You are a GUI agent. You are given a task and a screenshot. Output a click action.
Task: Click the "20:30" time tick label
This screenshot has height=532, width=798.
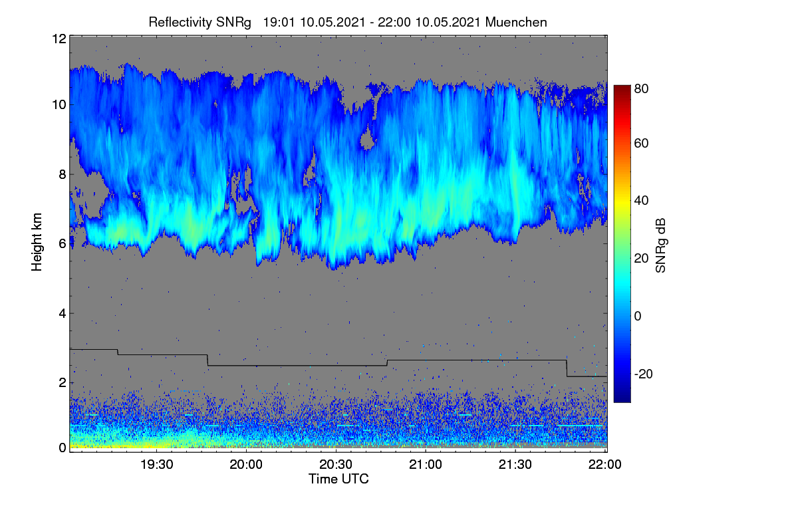pyautogui.click(x=336, y=465)
